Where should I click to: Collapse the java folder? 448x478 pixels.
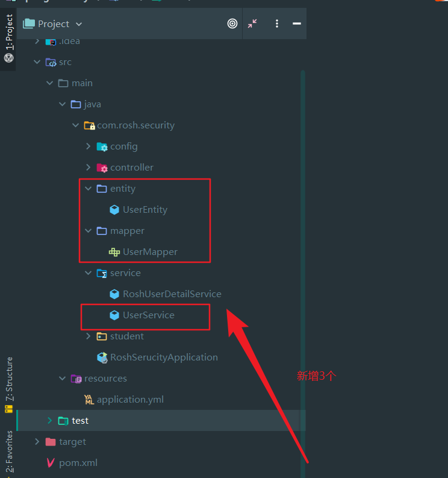pos(63,104)
